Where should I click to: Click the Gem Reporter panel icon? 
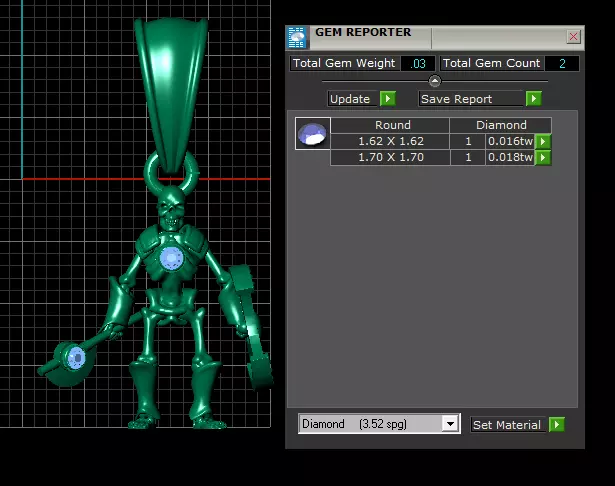tap(297, 37)
